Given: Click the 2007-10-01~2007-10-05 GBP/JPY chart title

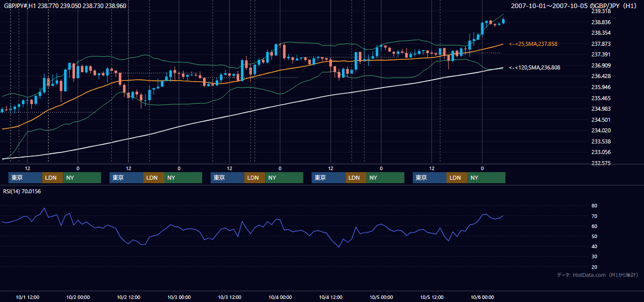Looking at the screenshot, I should (x=575, y=6).
